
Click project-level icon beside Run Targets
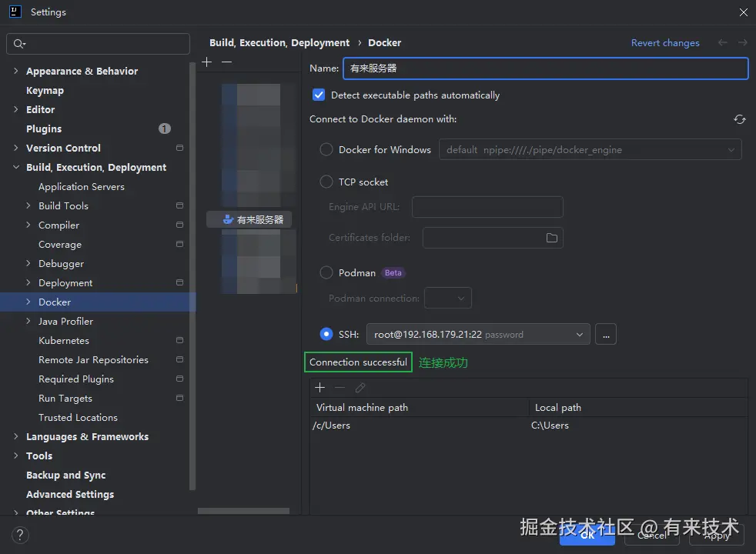coord(180,398)
